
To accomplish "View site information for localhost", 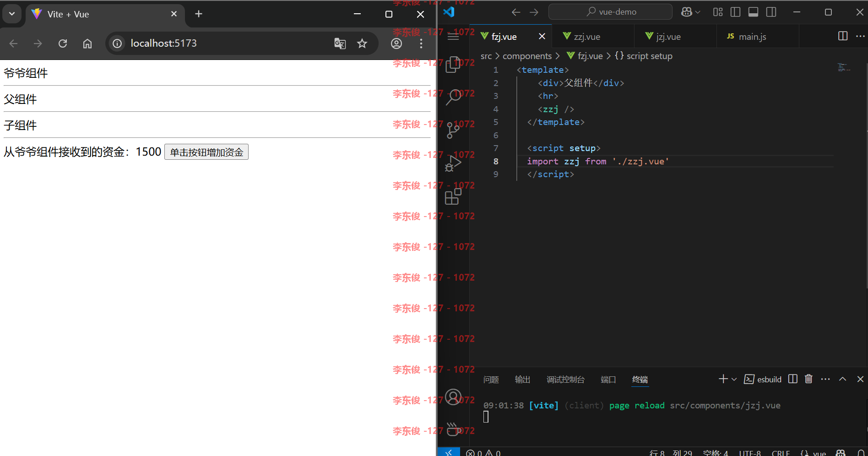I will click(117, 43).
